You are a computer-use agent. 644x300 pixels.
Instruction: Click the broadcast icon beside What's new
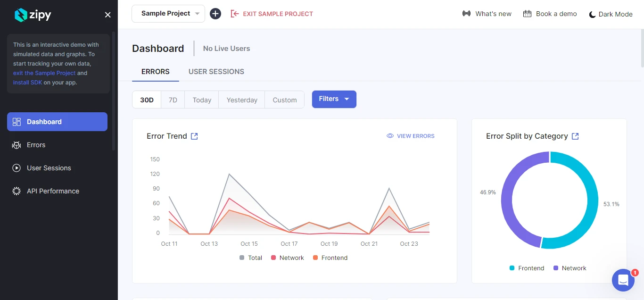[466, 14]
